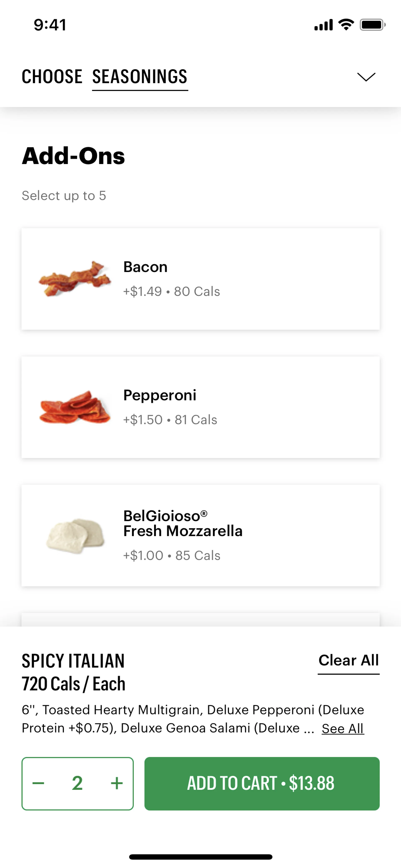401x868 pixels.
Task: Tap the Choose heading label
Action: click(52, 77)
